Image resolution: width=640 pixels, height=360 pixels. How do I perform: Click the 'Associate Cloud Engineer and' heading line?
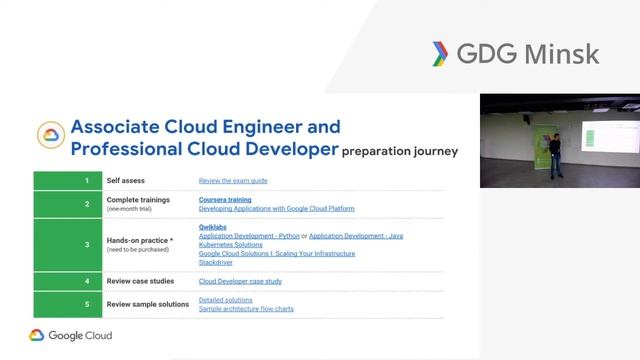[x=206, y=127]
